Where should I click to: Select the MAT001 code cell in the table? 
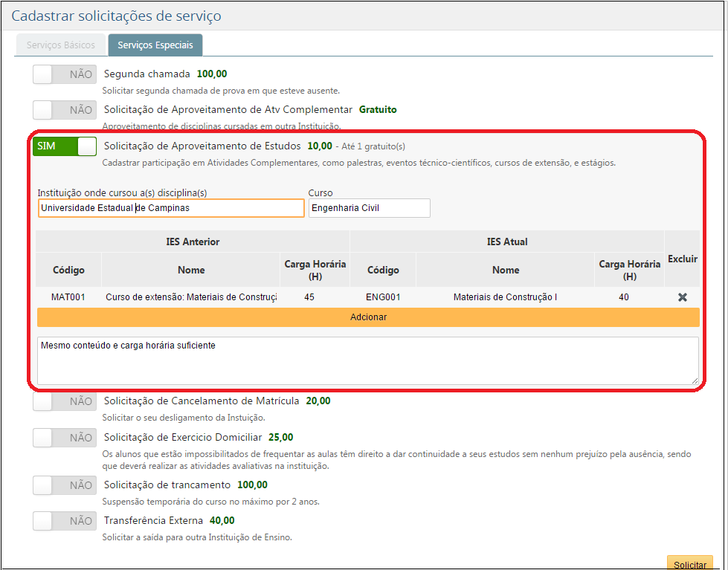click(68, 297)
